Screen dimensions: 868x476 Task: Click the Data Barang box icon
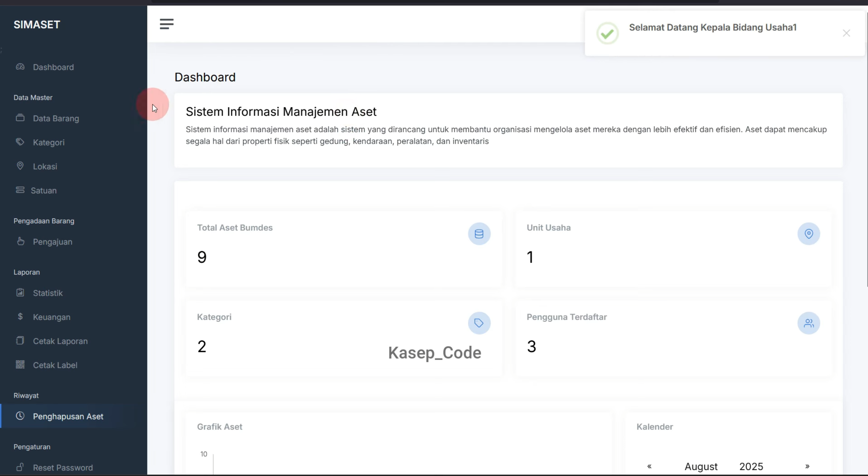(20, 118)
